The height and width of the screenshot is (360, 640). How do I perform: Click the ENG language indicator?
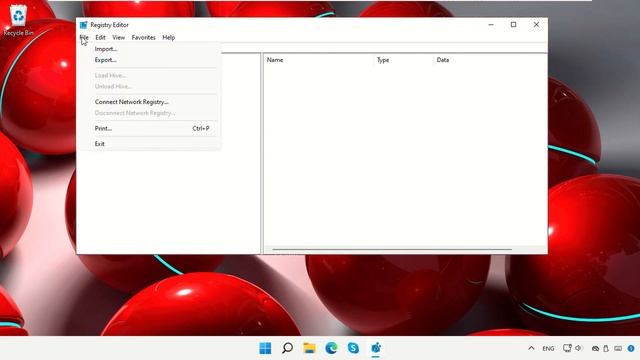pos(548,349)
